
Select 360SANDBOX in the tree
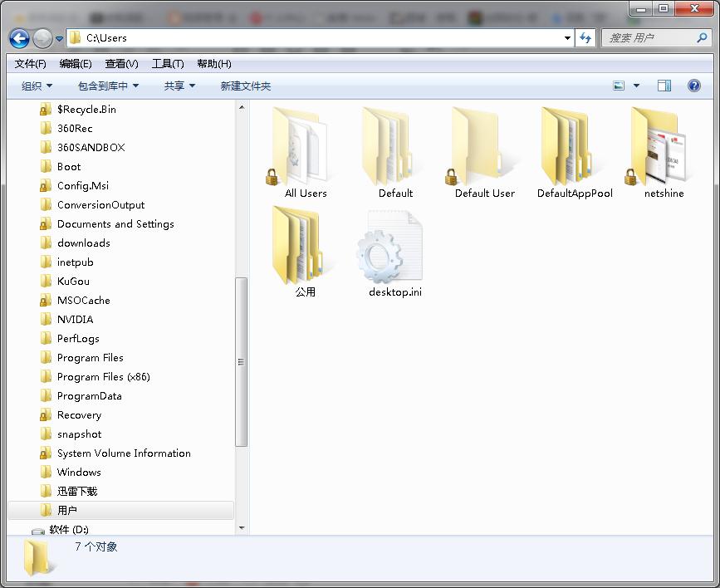click(x=91, y=148)
